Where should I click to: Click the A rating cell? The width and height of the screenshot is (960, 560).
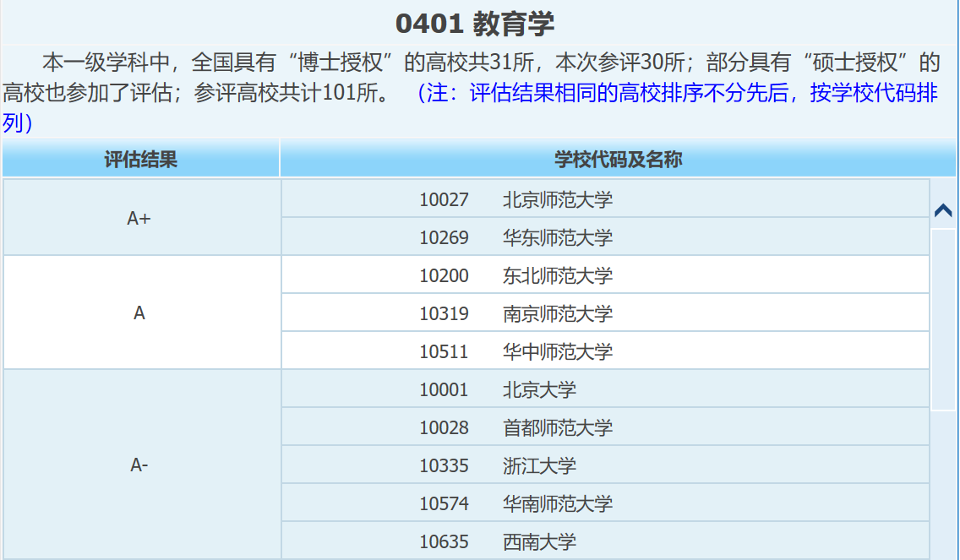(139, 313)
